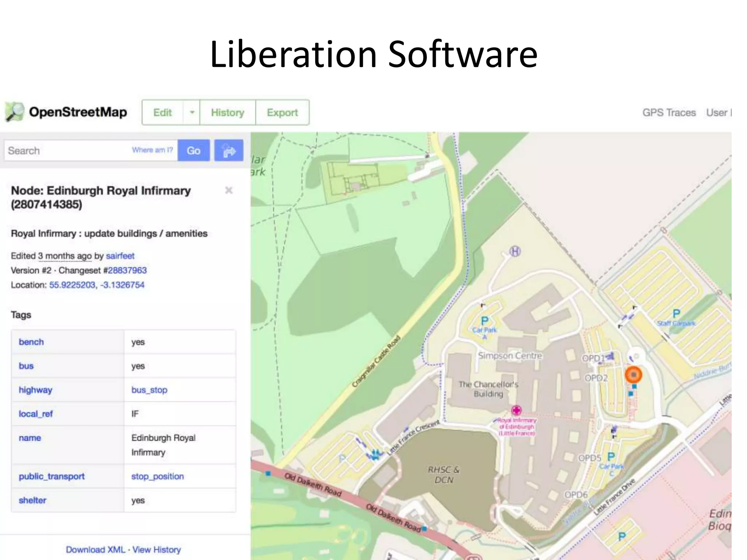Click the Car Park C parking icon
Image resolution: width=747 pixels, height=560 pixels.
611,456
